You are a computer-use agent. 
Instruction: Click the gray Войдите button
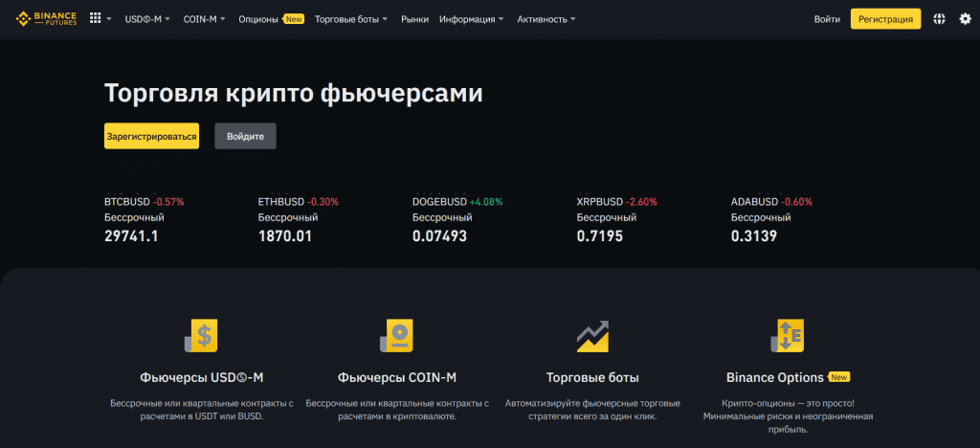pyautogui.click(x=246, y=136)
